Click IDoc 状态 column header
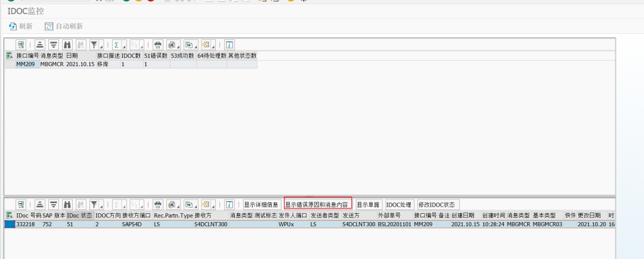This screenshot has width=644, height=259. (x=80, y=215)
